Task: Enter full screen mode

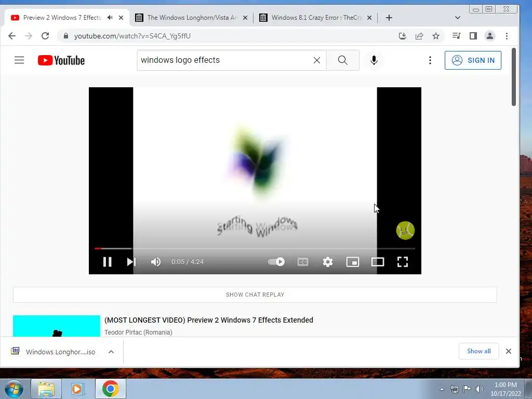Action: click(403, 262)
